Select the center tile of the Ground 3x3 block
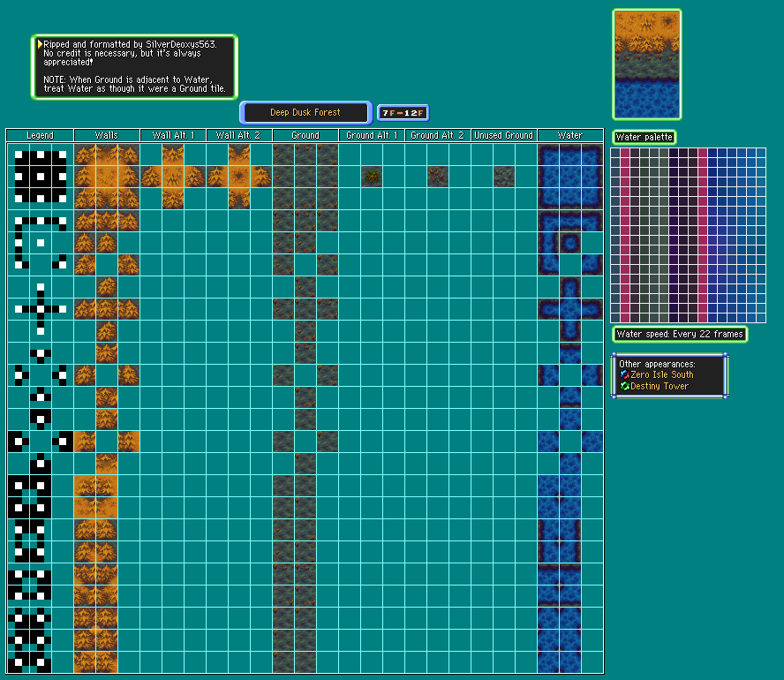The height and width of the screenshot is (680, 784). click(x=305, y=177)
